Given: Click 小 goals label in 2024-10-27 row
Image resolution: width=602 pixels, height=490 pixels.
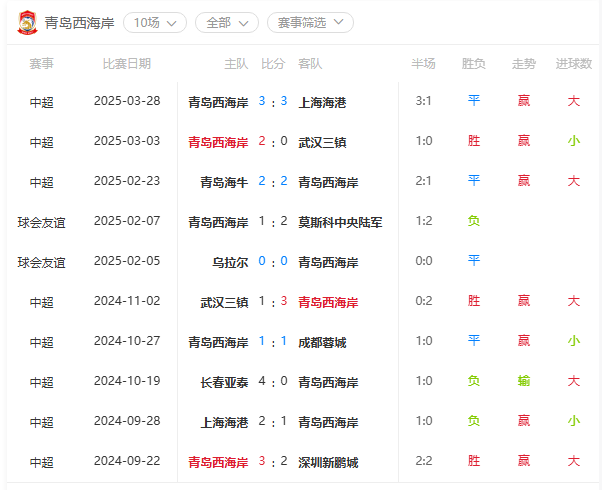Looking at the screenshot, I should click(574, 341).
